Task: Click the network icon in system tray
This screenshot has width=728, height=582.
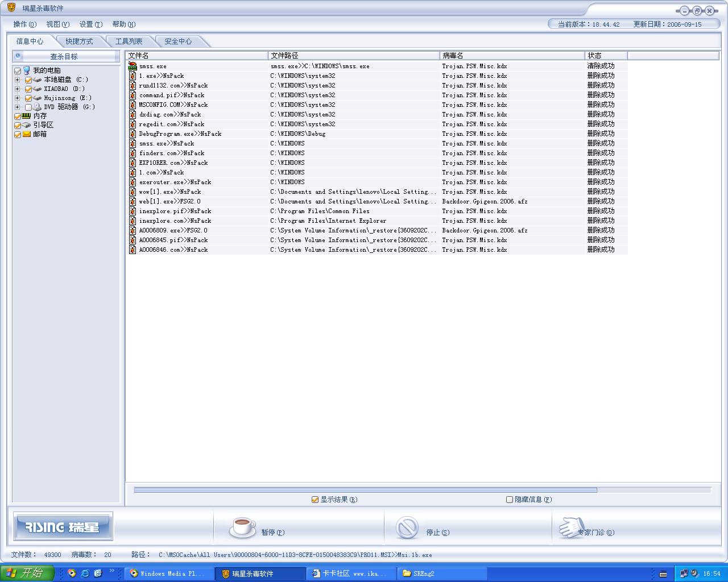Action: pyautogui.click(x=684, y=573)
